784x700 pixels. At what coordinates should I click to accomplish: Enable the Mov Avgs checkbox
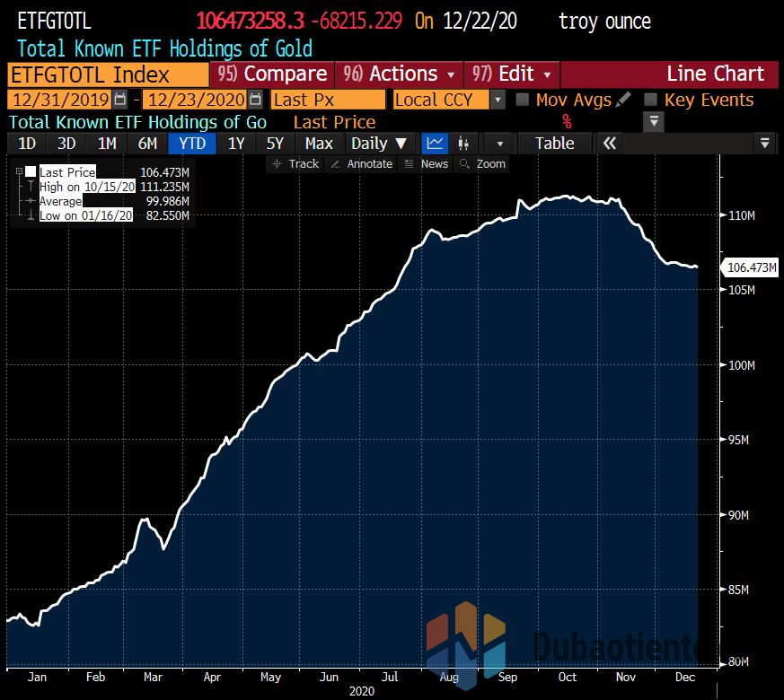point(523,100)
